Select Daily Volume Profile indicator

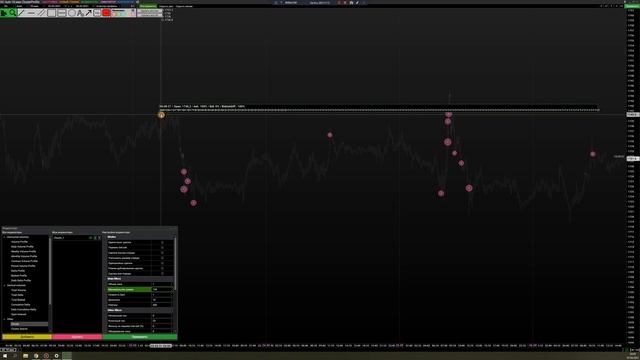coord(22,247)
